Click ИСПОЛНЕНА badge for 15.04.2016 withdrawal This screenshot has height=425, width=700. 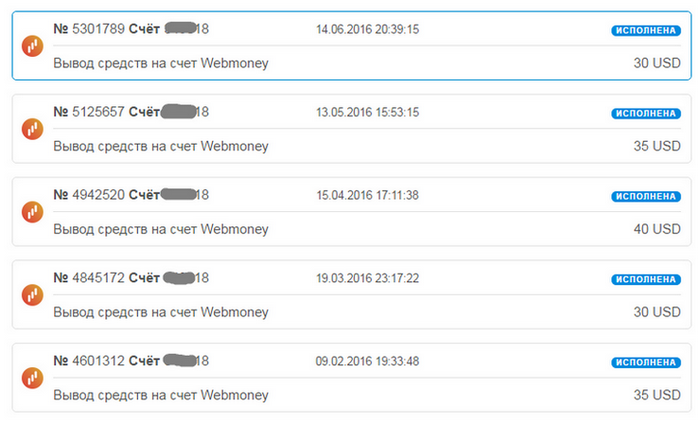646,196
